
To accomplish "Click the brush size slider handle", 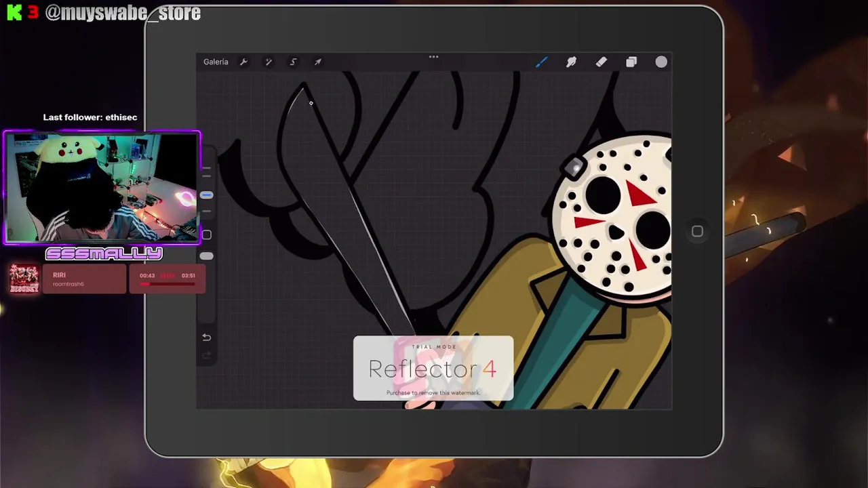I will click(x=206, y=195).
